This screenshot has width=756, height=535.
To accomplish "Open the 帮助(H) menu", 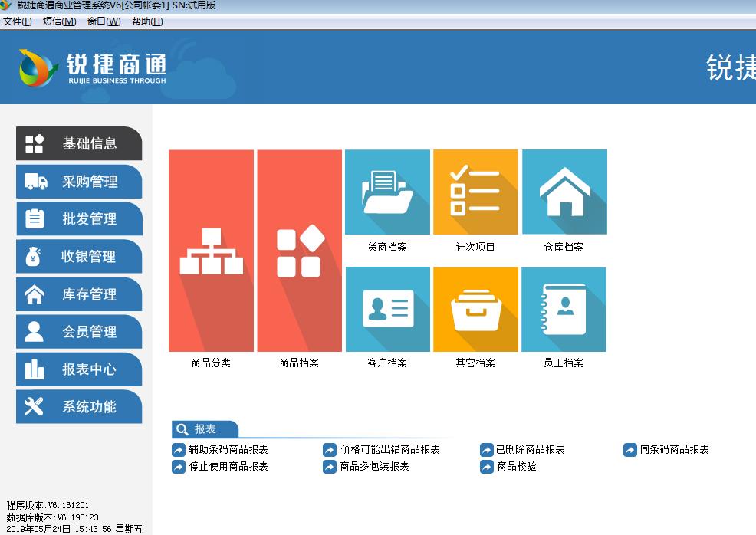I will (x=147, y=21).
